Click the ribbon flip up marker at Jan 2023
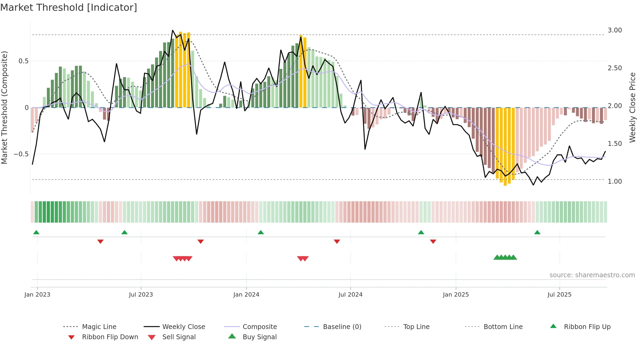The height and width of the screenshot is (362, 644). [x=36, y=232]
